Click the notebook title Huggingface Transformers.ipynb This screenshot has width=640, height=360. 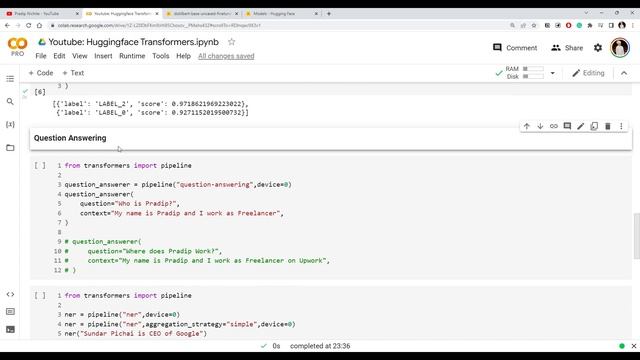pyautogui.click(x=133, y=42)
